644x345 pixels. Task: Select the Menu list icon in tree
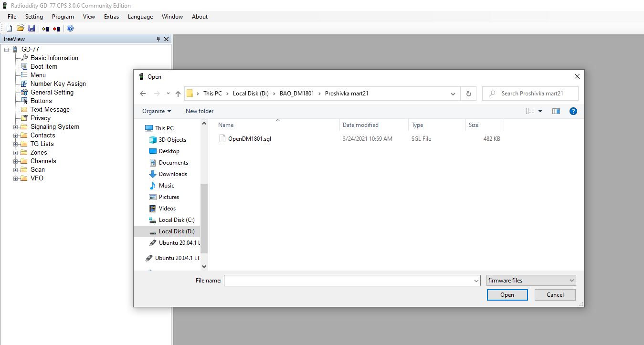pyautogui.click(x=25, y=75)
